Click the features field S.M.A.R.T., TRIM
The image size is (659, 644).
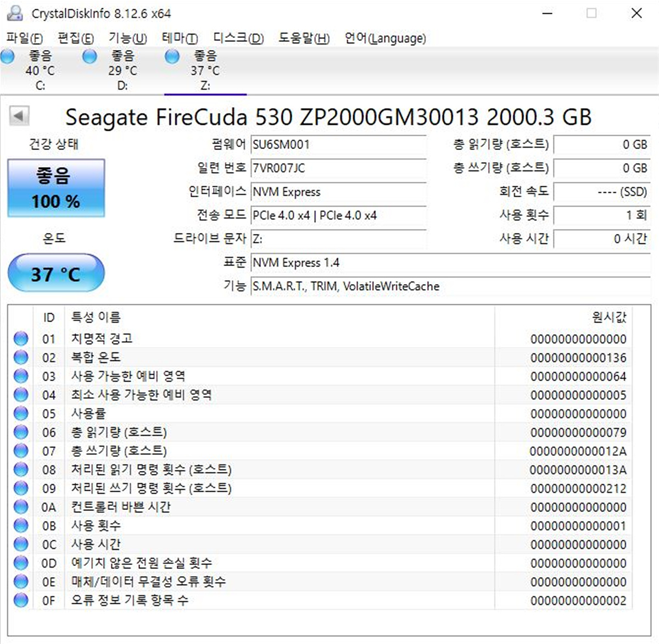point(450,286)
